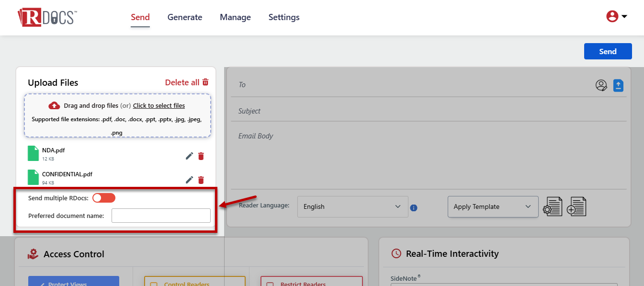Image resolution: width=644 pixels, height=286 pixels.
Task: Check the Restrict Readers checkbox
Action: (x=270, y=284)
